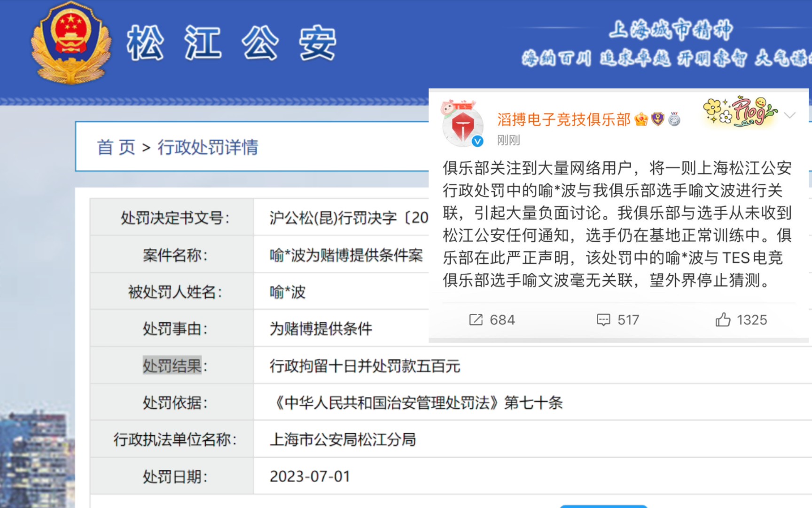Click the blue verified badge on avatar
Screen dimensions: 812x508
point(477,141)
